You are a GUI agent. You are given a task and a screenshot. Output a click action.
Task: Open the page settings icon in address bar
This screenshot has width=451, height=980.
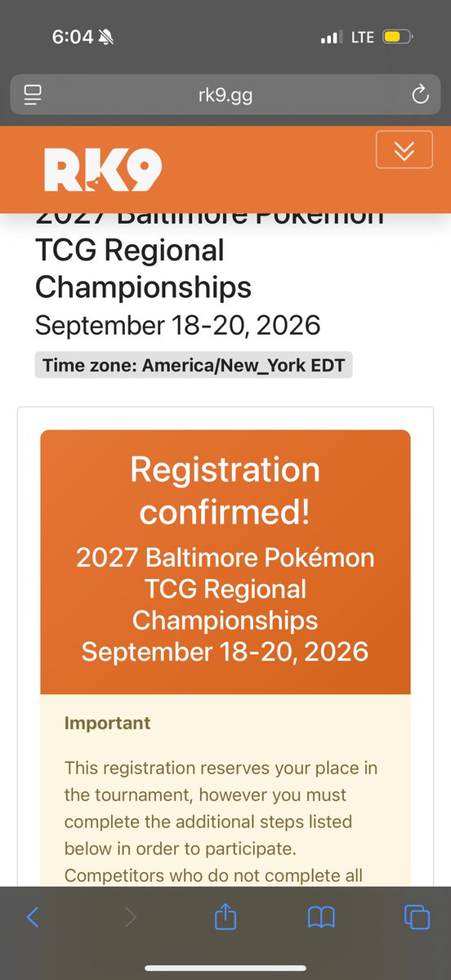tap(34, 96)
